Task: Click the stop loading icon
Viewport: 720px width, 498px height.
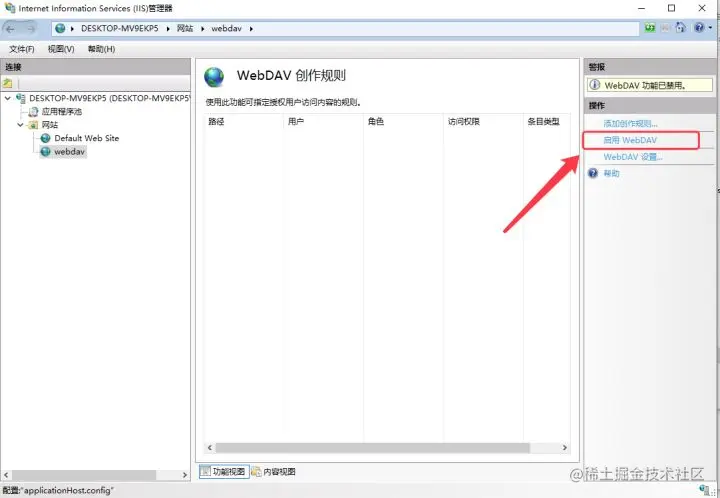Action: click(665, 28)
